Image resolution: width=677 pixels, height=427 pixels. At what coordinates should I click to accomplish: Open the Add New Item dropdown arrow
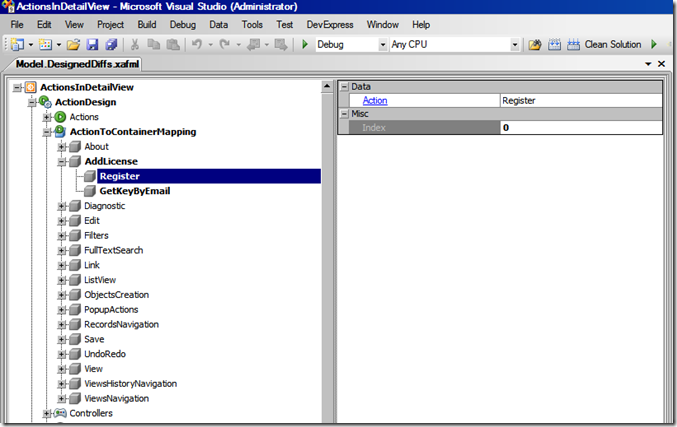[x=59, y=44]
